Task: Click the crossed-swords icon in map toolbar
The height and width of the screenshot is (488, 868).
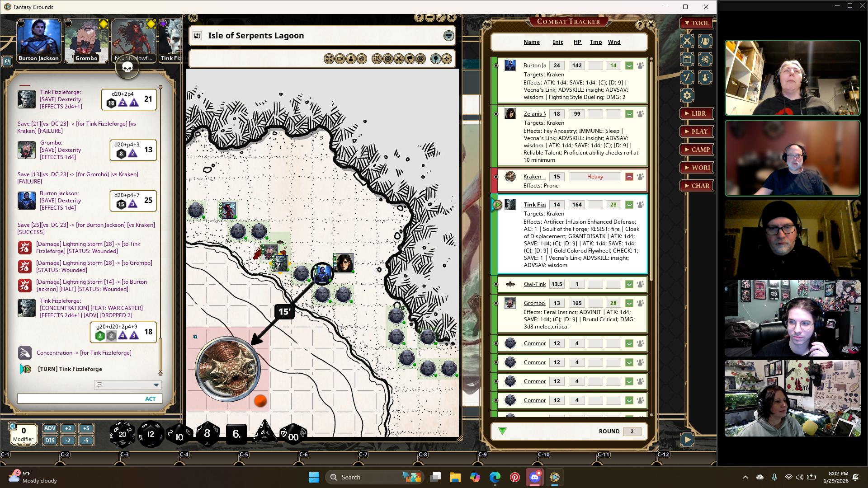Action: [x=399, y=59]
